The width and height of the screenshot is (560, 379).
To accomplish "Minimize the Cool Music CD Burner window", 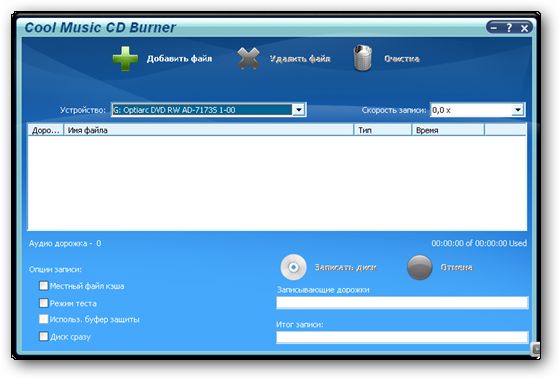I will point(494,28).
